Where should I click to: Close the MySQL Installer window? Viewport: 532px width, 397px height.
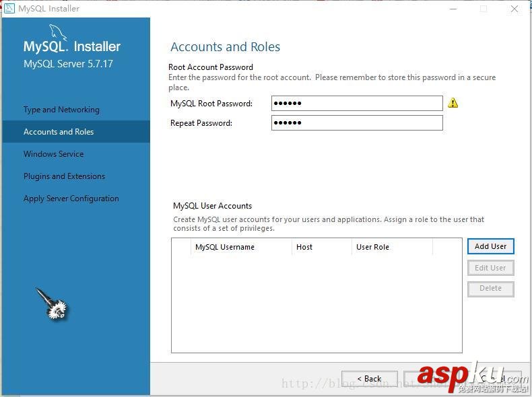pyautogui.click(x=514, y=9)
